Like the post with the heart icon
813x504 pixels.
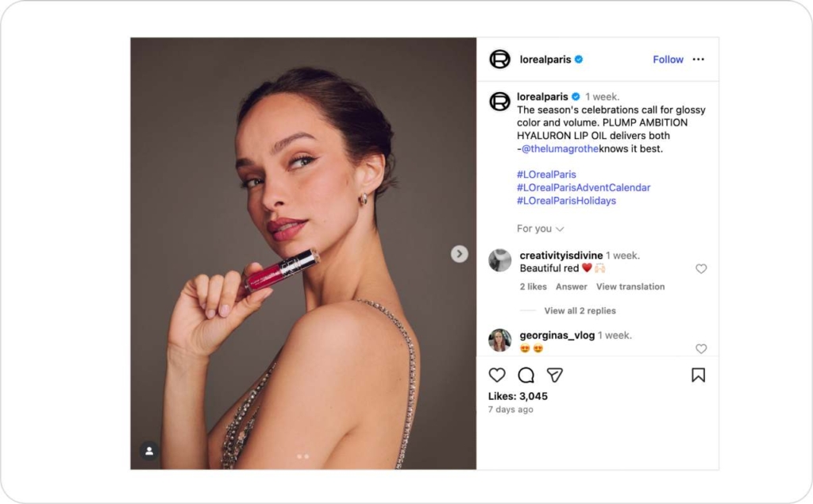click(496, 375)
